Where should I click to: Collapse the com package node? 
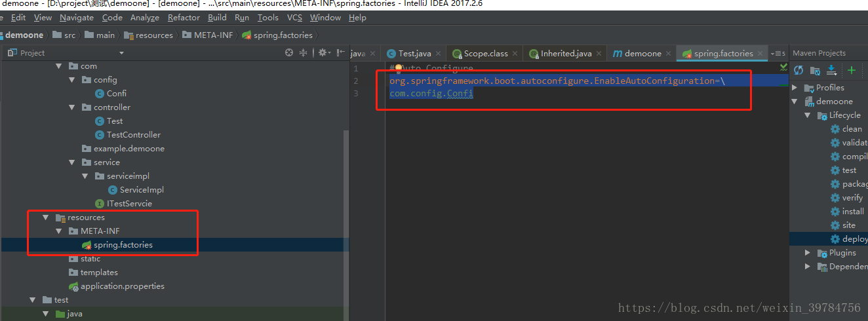tap(58, 66)
